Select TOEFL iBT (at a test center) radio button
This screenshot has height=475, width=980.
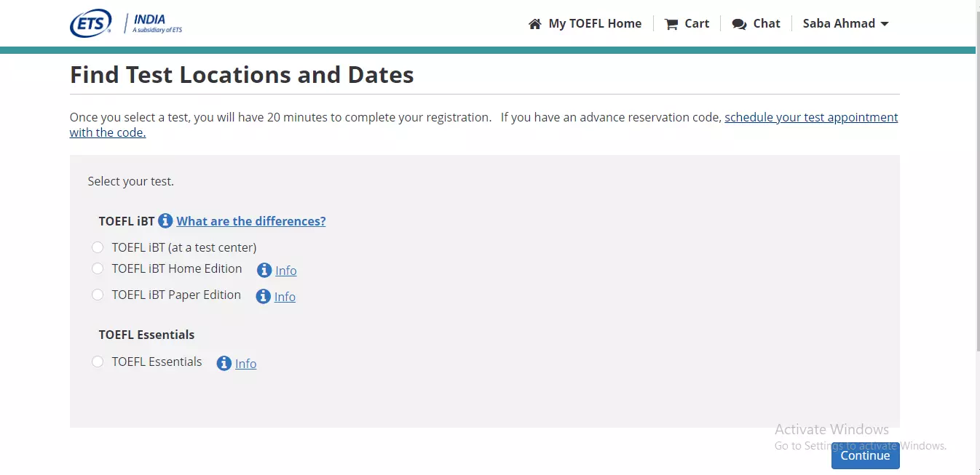click(98, 247)
